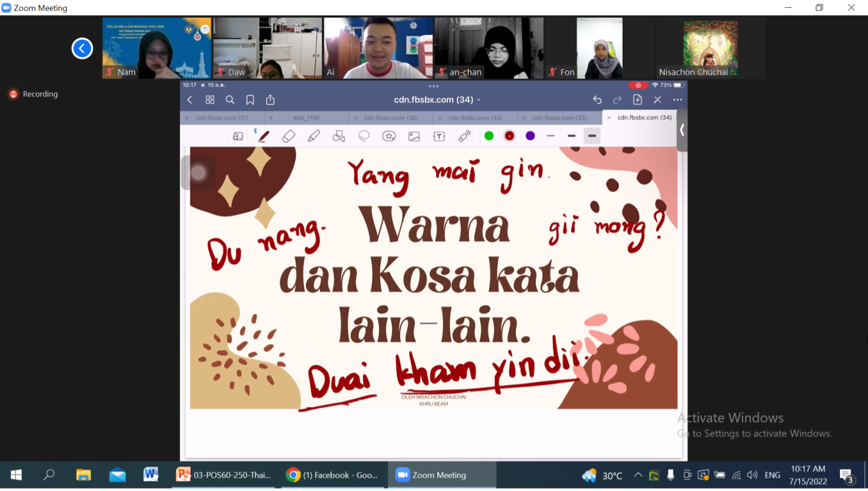Open the sticker tool in the annotation bar
The width and height of the screenshot is (868, 491).
(x=389, y=135)
